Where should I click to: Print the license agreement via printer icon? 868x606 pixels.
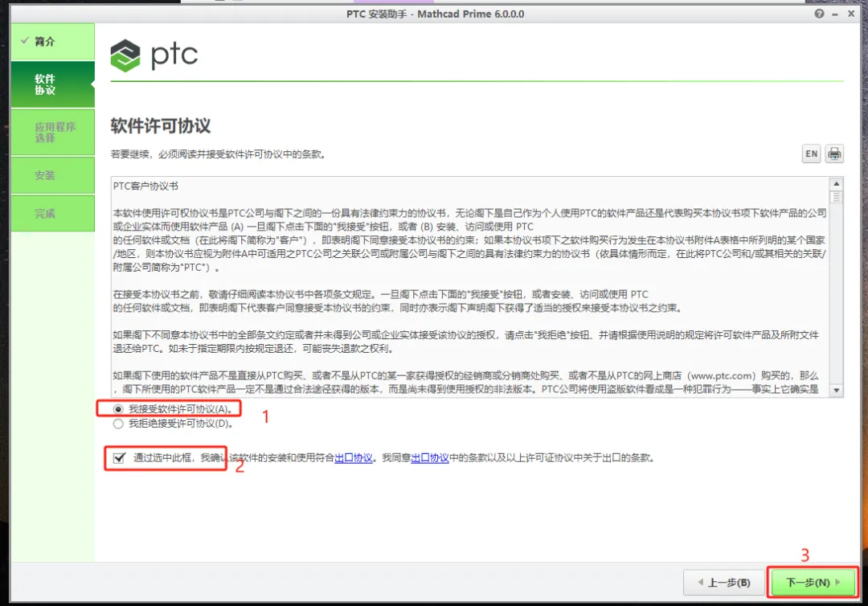pyautogui.click(x=834, y=154)
